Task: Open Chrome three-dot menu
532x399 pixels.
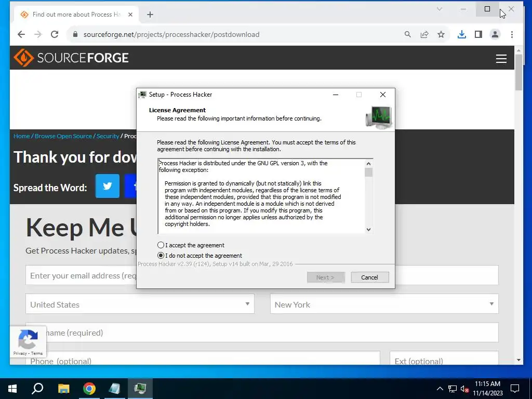Action: [x=512, y=34]
